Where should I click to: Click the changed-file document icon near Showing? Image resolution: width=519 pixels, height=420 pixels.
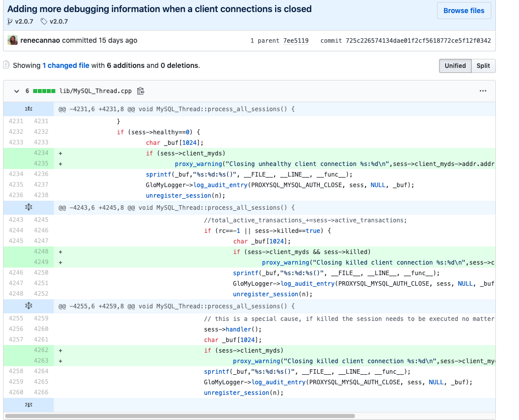[x=6, y=65]
